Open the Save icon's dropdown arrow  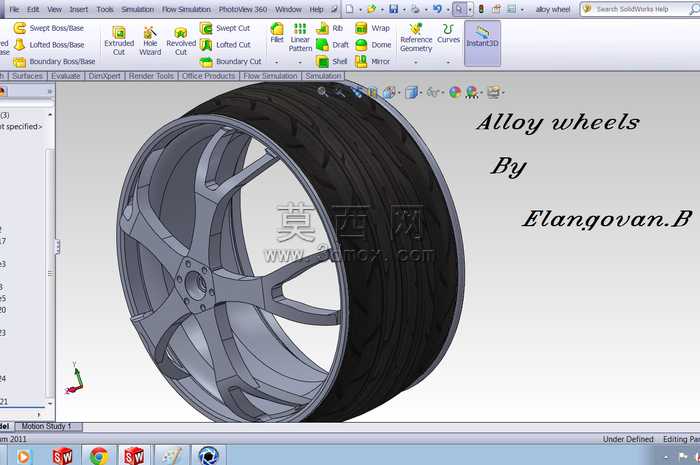(404, 9)
